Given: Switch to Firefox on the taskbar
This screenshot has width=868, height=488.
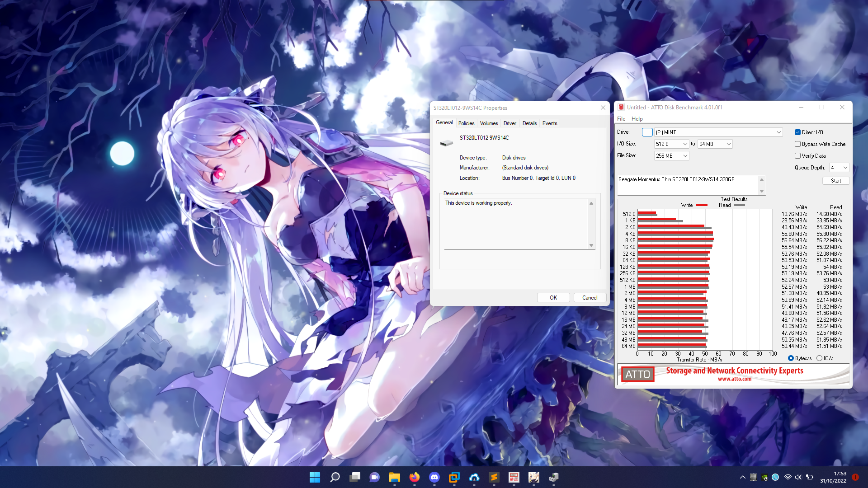Looking at the screenshot, I should coord(415,477).
